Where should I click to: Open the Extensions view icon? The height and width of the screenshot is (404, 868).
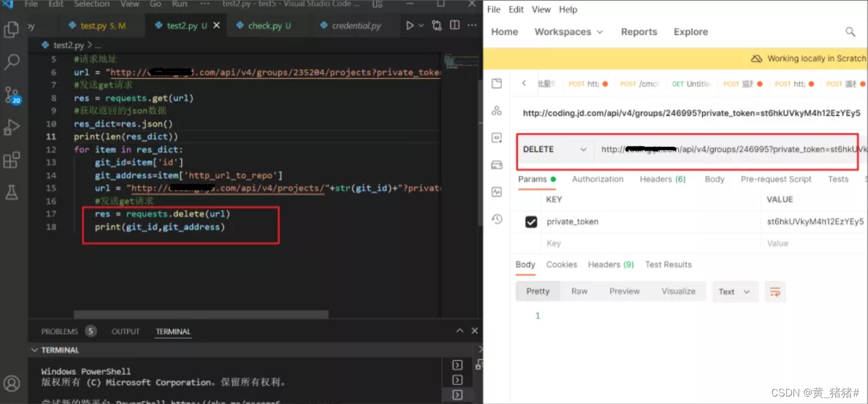pyautogui.click(x=11, y=160)
